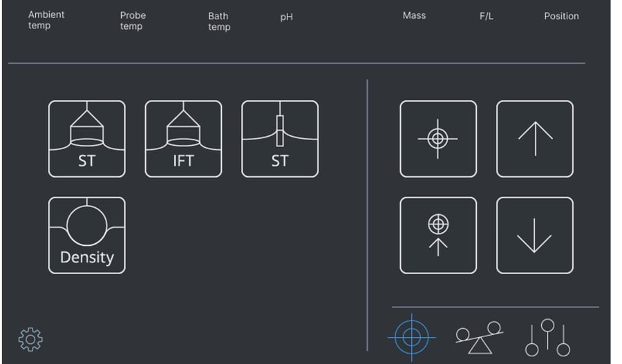Select the Mass readout label
Viewport: 622px width, 364px height.
414,15
